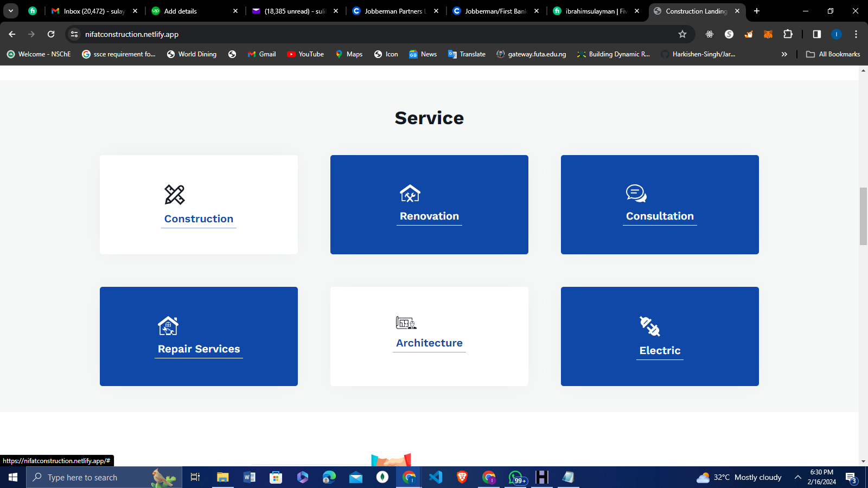868x488 pixels.
Task: Click the Consultation chat bubbles icon
Action: [636, 193]
